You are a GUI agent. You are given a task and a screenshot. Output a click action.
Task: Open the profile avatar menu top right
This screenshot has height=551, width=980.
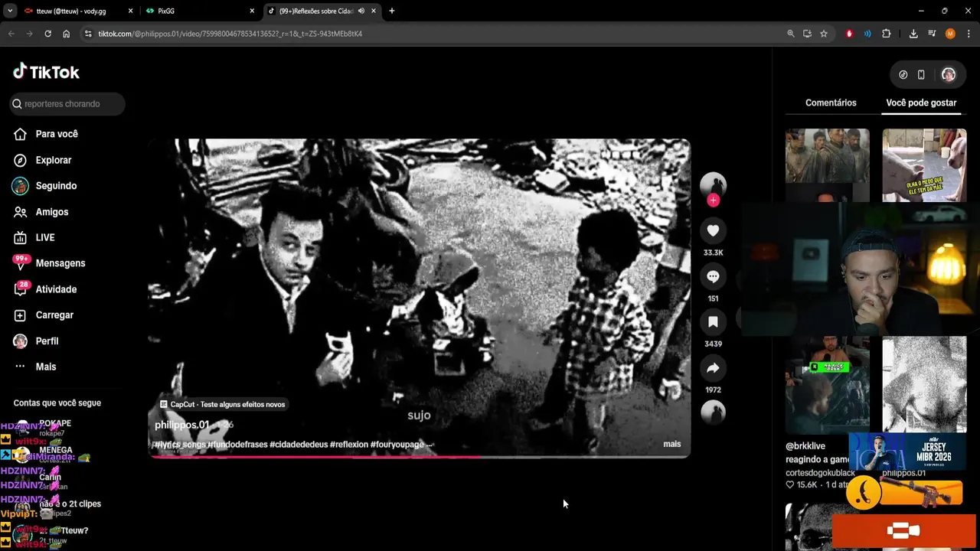coord(948,74)
